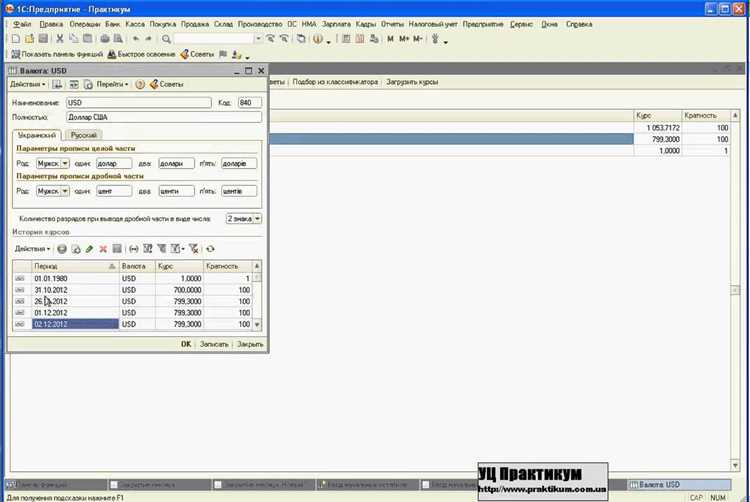Click the help question icon in Валюта window

pyautogui.click(x=140, y=84)
